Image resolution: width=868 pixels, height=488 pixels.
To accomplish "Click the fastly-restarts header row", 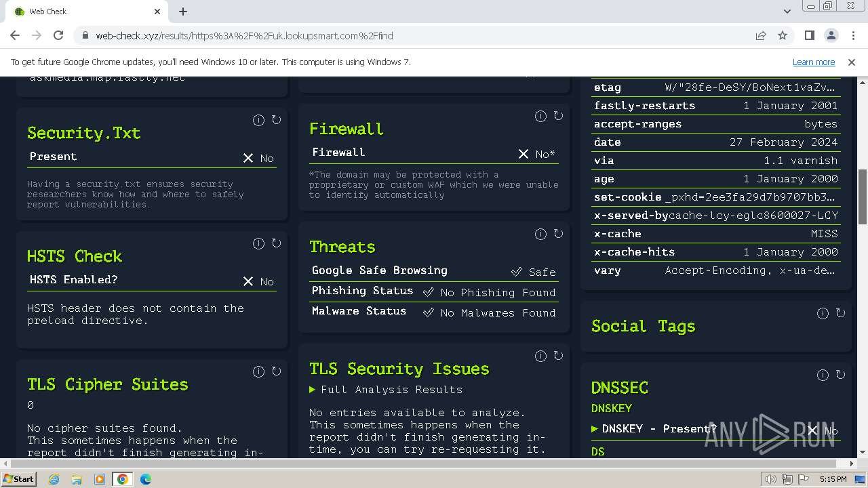I will [x=716, y=106].
